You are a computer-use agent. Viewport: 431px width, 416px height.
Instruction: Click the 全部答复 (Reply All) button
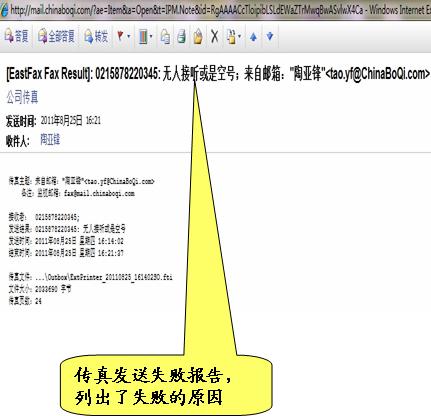56,36
